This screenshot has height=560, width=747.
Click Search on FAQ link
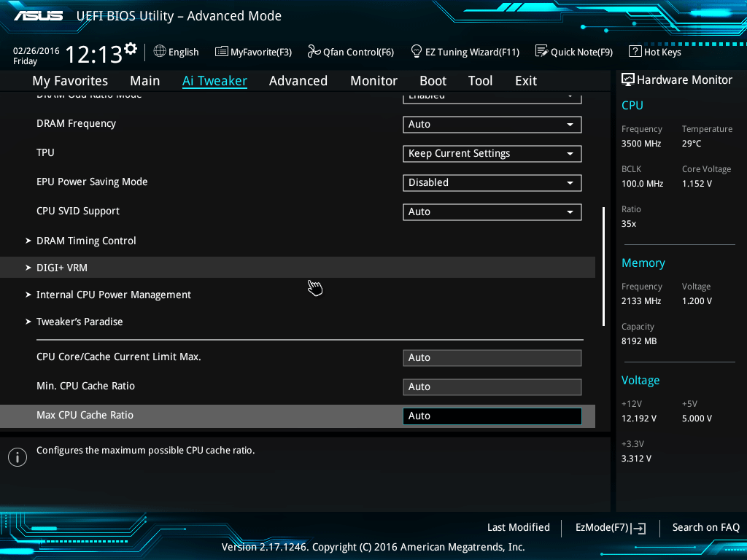point(705,527)
